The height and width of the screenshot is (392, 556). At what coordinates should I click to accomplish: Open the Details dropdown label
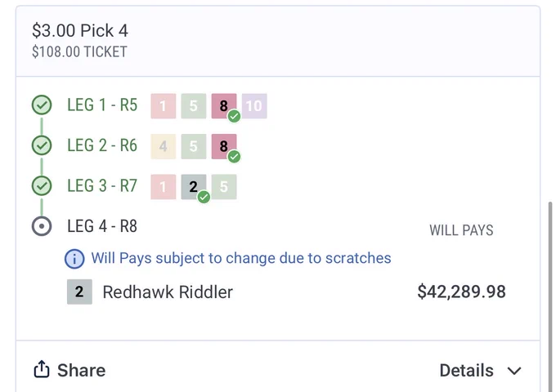pos(466,371)
